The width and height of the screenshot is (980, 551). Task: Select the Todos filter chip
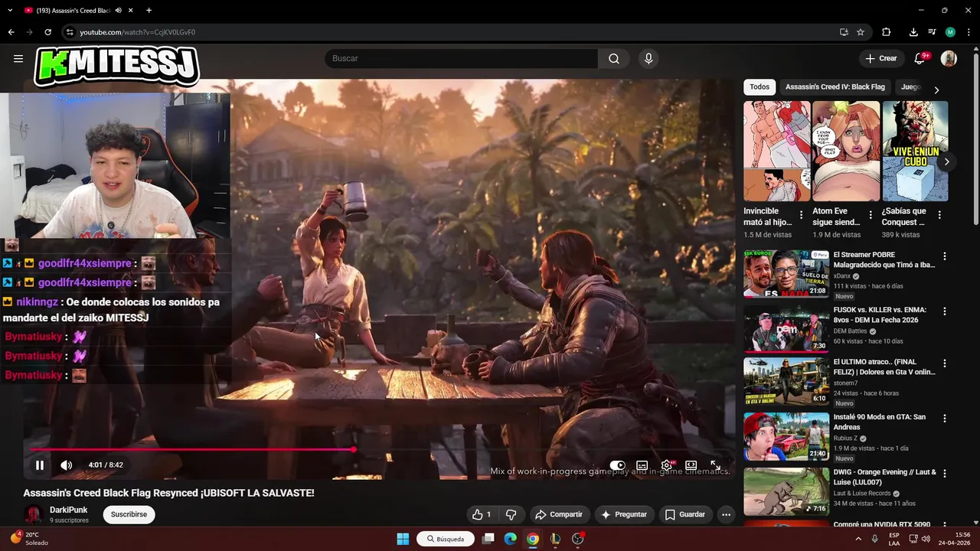click(759, 87)
